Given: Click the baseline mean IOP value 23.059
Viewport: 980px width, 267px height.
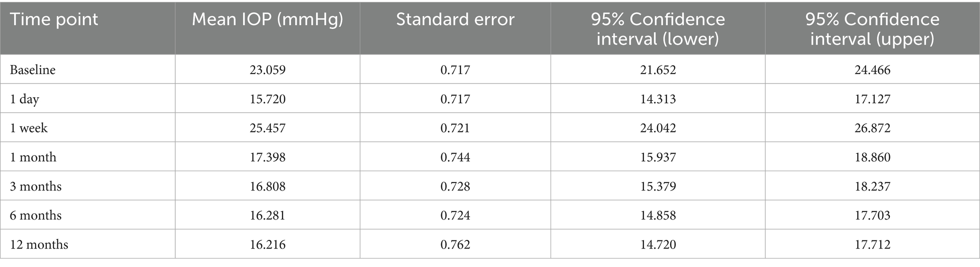Looking at the screenshot, I should 268,70.
